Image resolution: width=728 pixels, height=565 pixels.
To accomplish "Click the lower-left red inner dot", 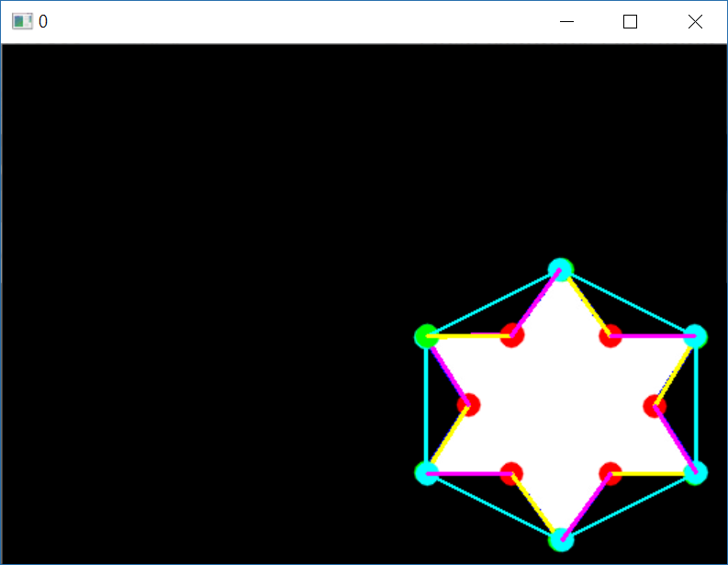I will point(511,473).
